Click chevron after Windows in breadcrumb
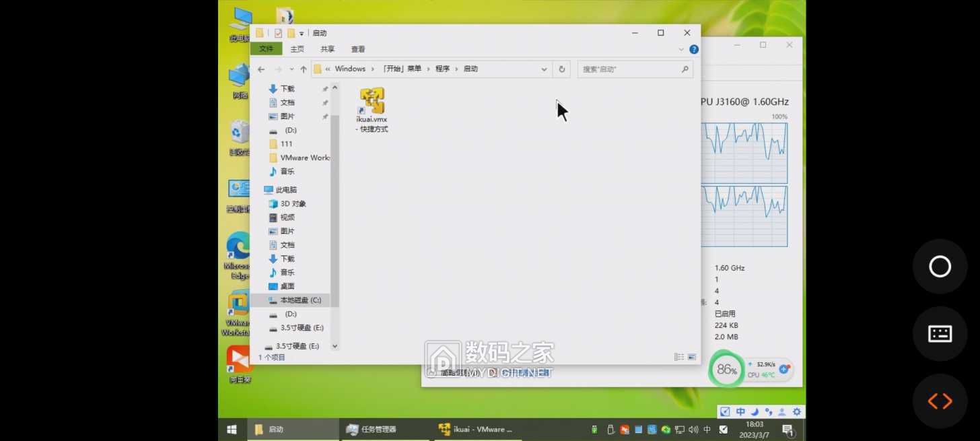 372,69
